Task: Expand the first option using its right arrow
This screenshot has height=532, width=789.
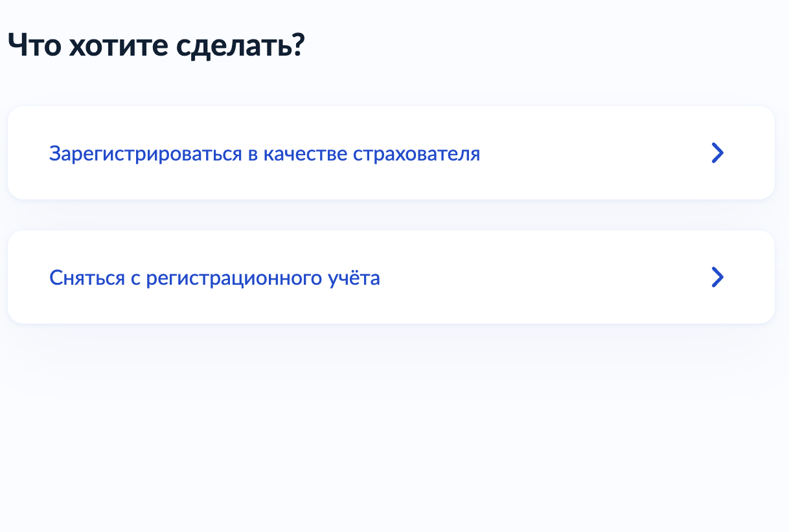Action: click(x=717, y=153)
